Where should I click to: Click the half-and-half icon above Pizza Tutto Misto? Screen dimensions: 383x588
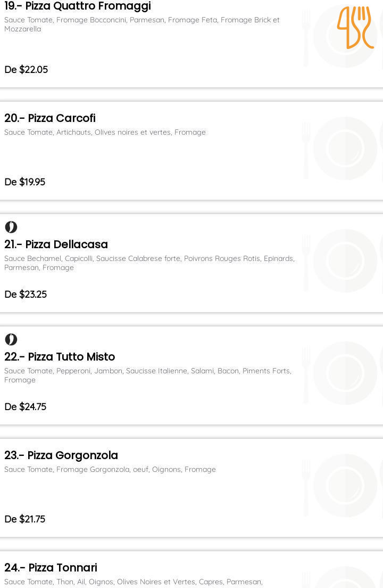11,340
